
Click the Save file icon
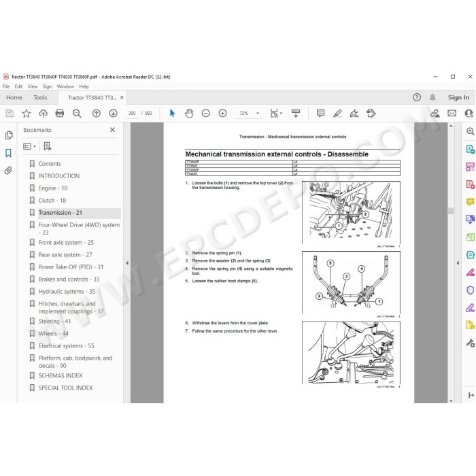[10, 114]
